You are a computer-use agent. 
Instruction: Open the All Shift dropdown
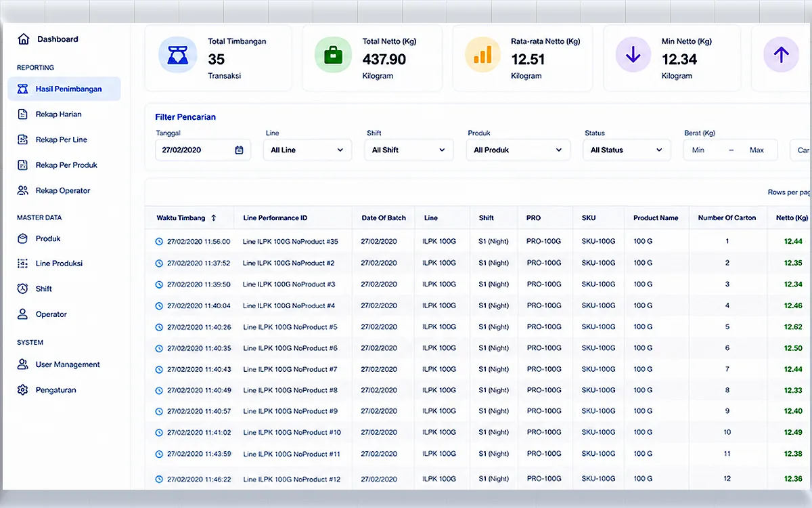[x=409, y=150]
